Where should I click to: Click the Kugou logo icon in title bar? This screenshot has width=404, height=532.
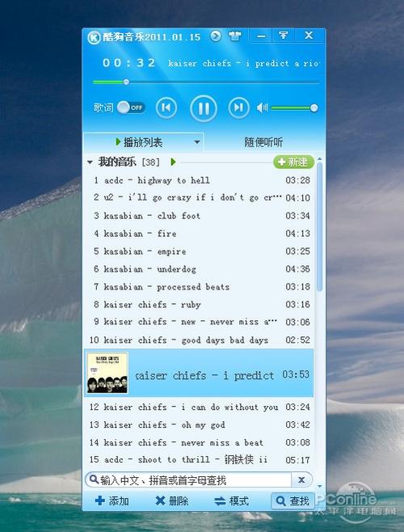(93, 37)
